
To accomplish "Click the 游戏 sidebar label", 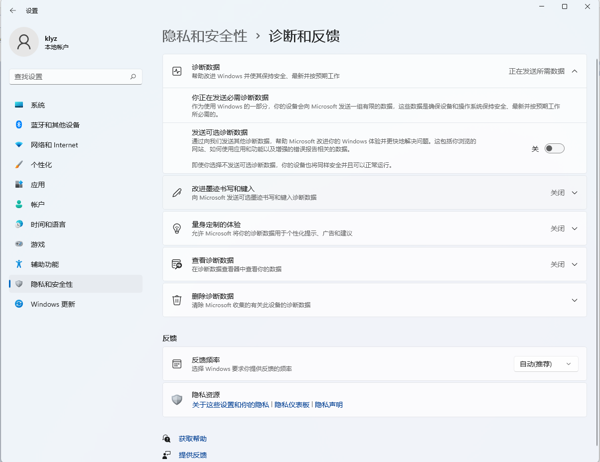I will pos(38,244).
